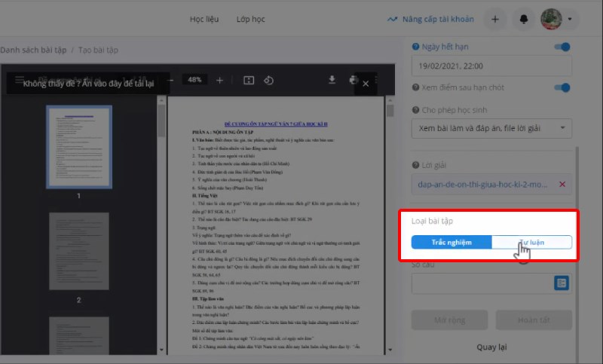Open the notifications bell
Viewport: 603px width, 364px height.
pos(523,20)
